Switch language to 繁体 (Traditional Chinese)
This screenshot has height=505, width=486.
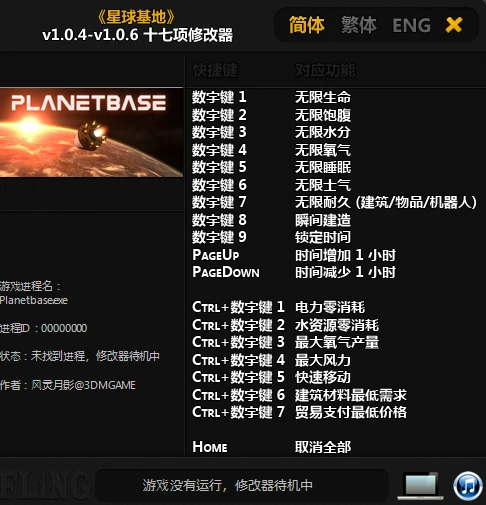pyautogui.click(x=359, y=25)
